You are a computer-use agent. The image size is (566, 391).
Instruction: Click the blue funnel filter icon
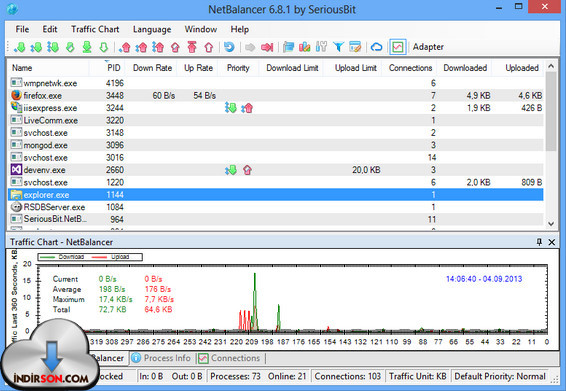click(338, 47)
